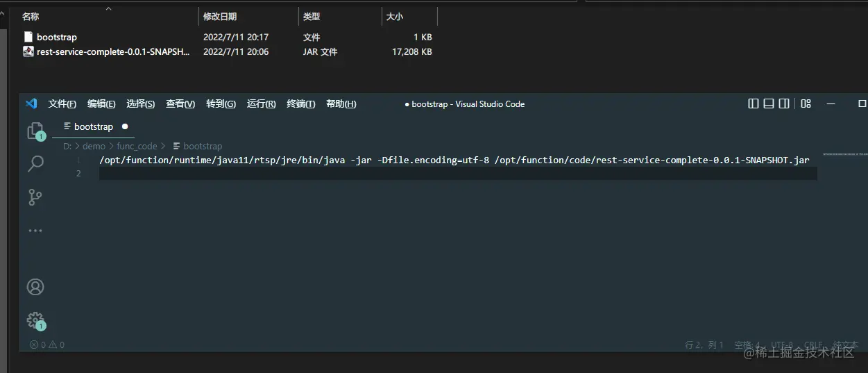This screenshot has height=373, width=868.
Task: Place cursor on empty line 2 of editor
Action: point(458,173)
